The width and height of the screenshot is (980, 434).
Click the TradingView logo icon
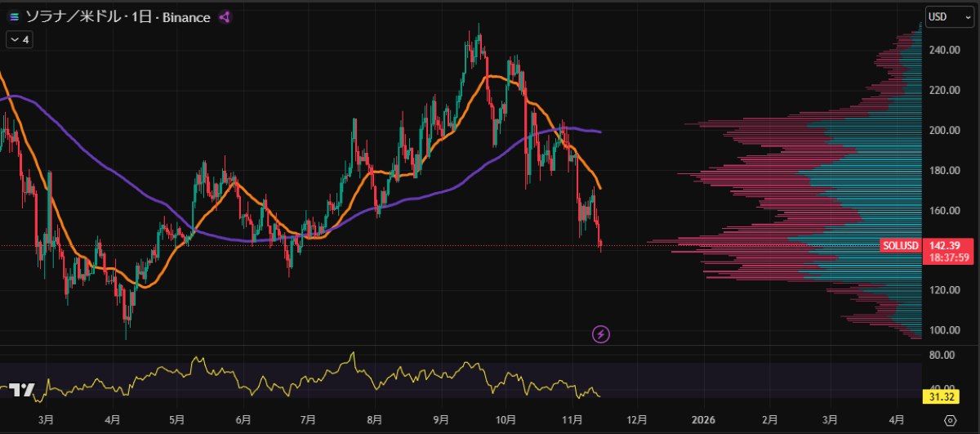(22, 390)
